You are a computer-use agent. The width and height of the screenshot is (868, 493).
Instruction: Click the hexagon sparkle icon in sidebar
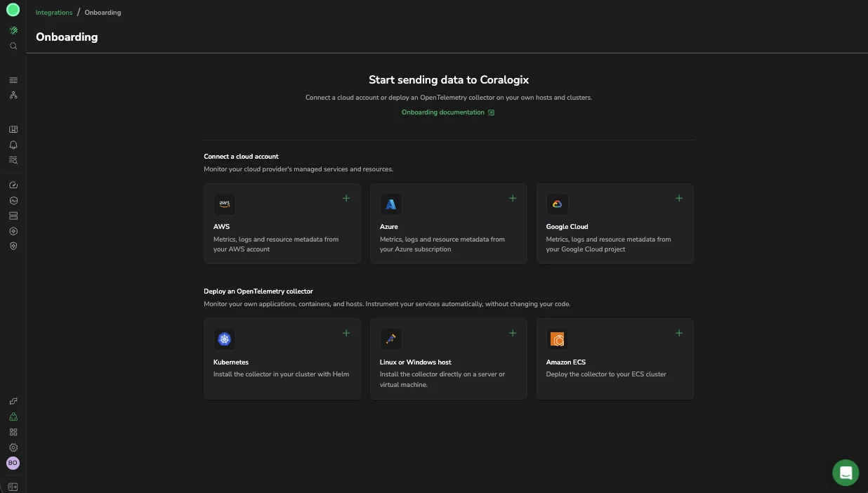pyautogui.click(x=13, y=231)
